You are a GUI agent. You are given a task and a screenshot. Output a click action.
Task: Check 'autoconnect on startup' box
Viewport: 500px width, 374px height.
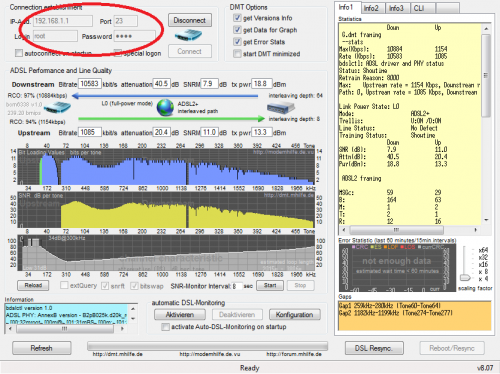click(x=19, y=53)
